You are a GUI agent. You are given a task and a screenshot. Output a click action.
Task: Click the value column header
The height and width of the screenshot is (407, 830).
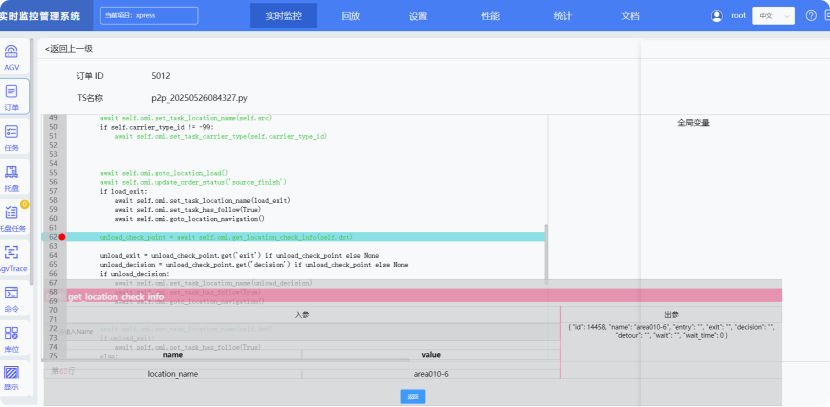point(431,355)
